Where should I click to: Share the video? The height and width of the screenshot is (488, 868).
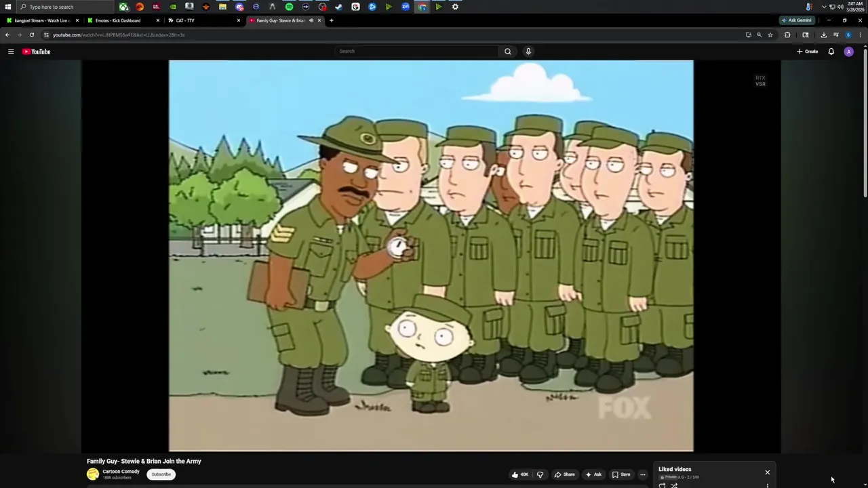point(564,474)
